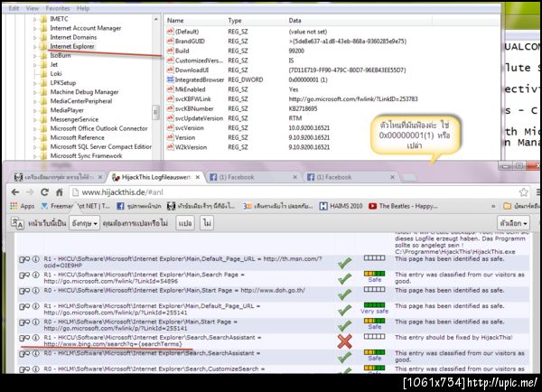The width and height of the screenshot is (542, 392).
Task: Expand the Machine Debug Manager arrow
Action: 35,92
